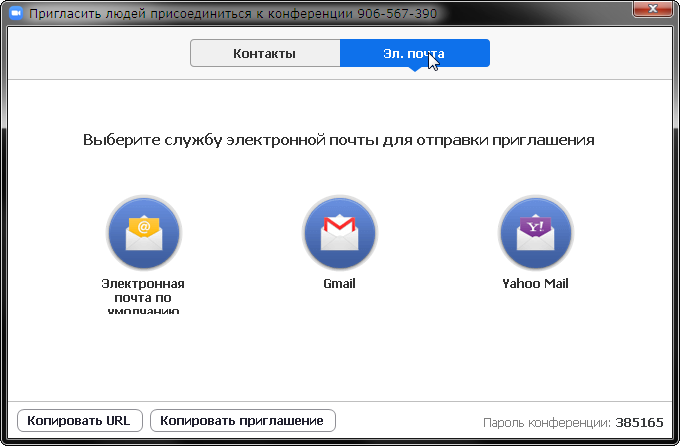Click the Копировать URL button
This screenshot has height=446, width=680.
[x=80, y=420]
